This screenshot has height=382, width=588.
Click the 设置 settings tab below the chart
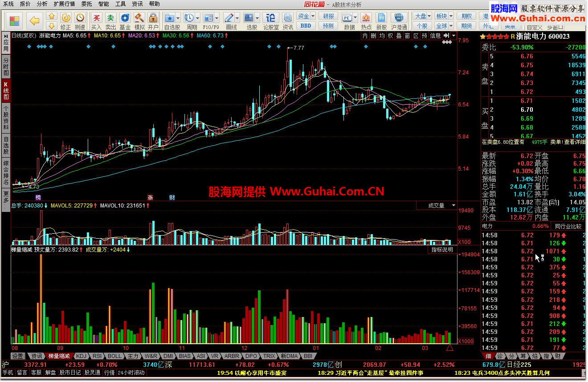(x=17, y=356)
